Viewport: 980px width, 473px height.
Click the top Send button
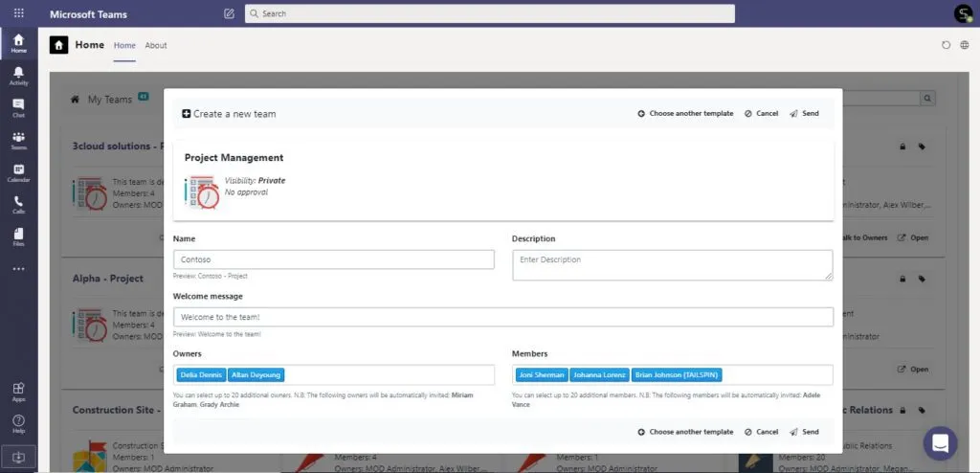(x=804, y=114)
